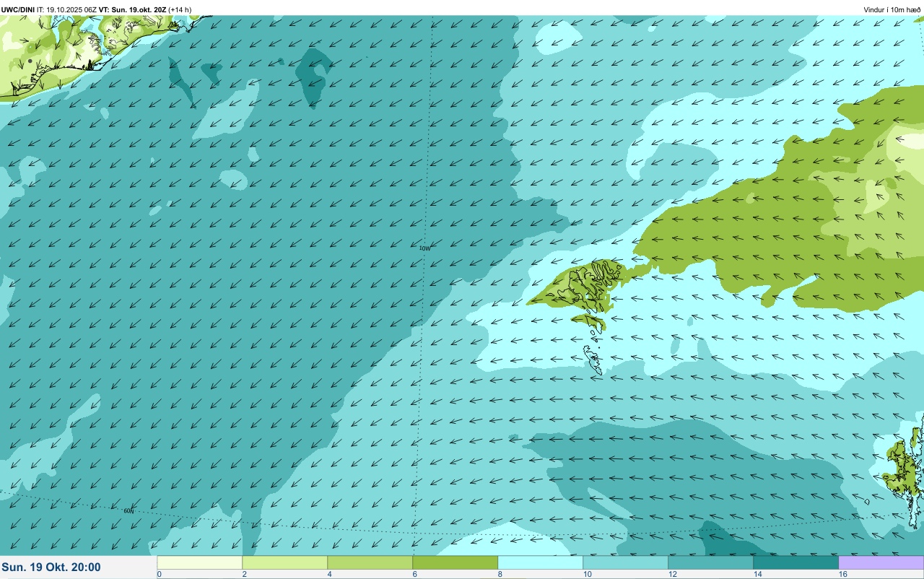Click the legend value '14'
Screen dimensions: 924x579
tap(757, 574)
